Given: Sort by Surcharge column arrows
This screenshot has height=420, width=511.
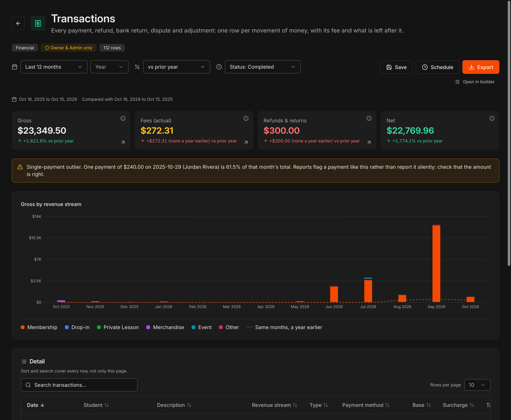Looking at the screenshot, I should pos(472,405).
